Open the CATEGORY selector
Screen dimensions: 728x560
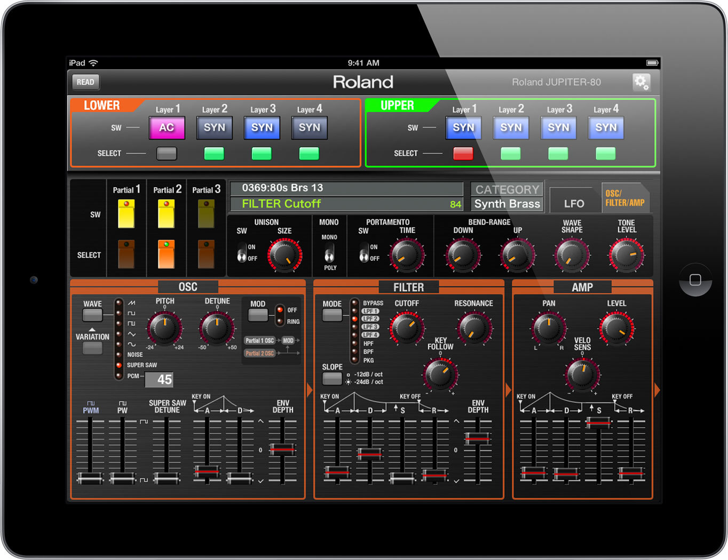pyautogui.click(x=507, y=189)
